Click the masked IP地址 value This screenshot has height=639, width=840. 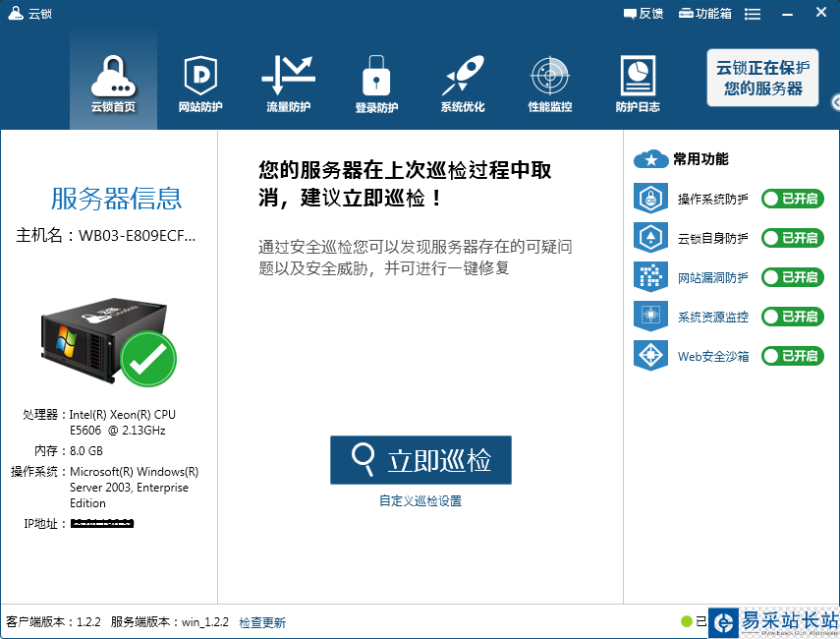coord(102,523)
